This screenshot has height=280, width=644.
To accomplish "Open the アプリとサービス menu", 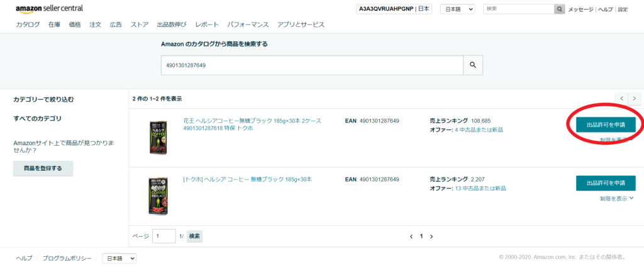I will pos(301,24).
